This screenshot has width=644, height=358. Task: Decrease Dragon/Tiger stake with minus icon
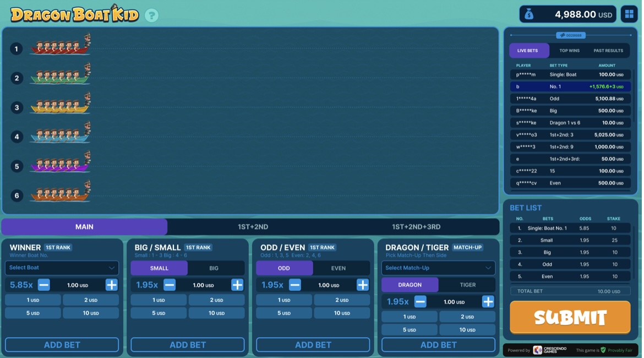click(x=420, y=302)
